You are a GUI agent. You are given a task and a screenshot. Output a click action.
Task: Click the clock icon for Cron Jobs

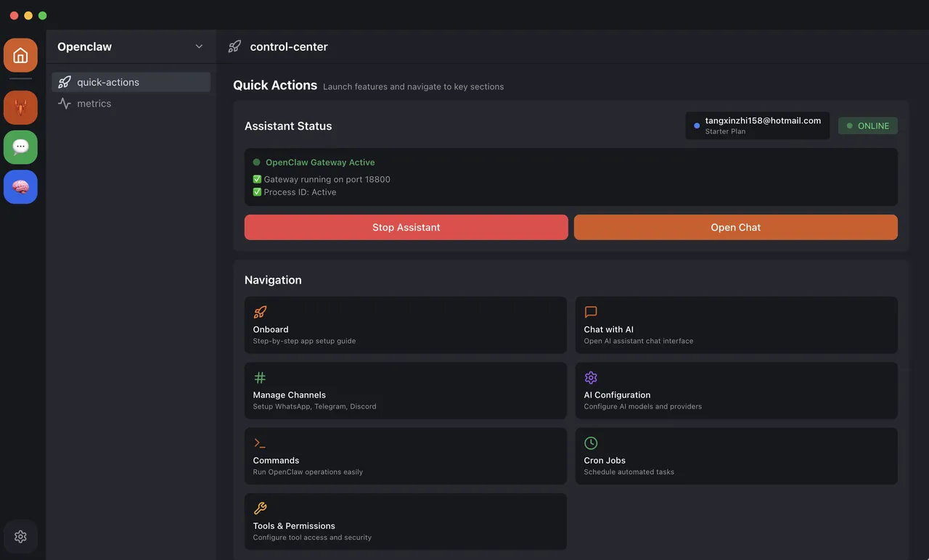click(x=591, y=443)
